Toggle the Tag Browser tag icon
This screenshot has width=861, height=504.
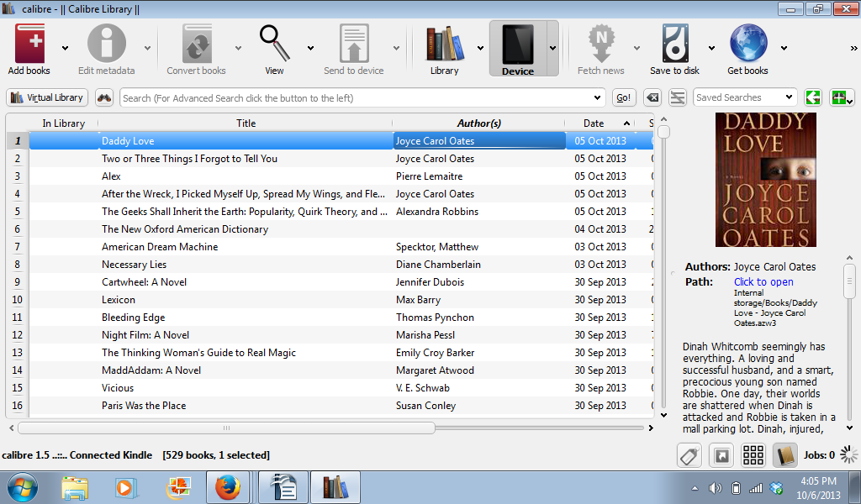(x=689, y=455)
